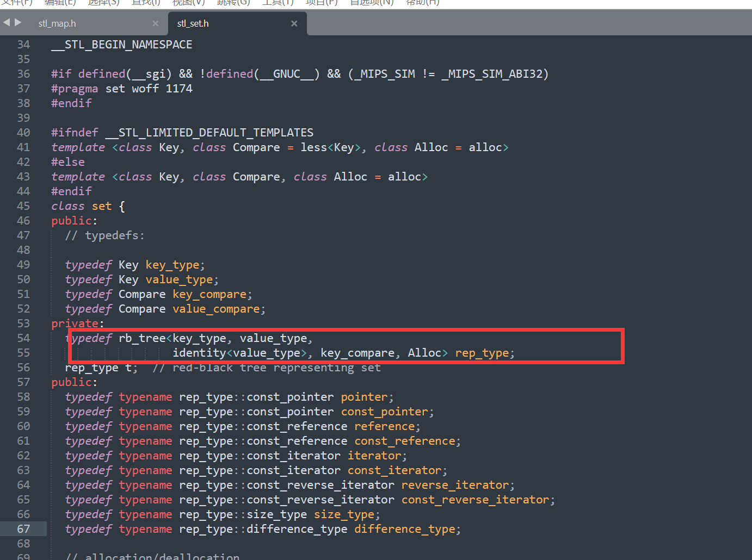This screenshot has height=560, width=752.
Task: Click orange size_type on line 66
Action: pyautogui.click(x=344, y=514)
